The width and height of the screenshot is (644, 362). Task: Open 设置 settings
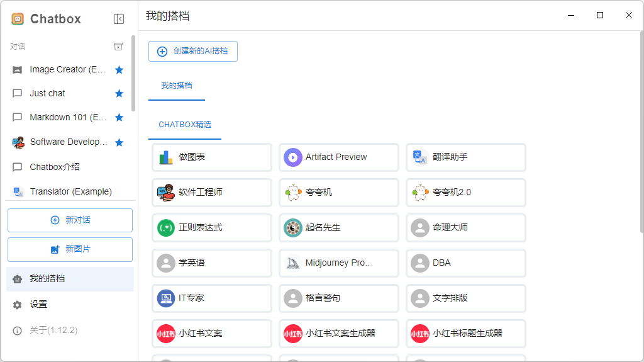pyautogui.click(x=70, y=305)
